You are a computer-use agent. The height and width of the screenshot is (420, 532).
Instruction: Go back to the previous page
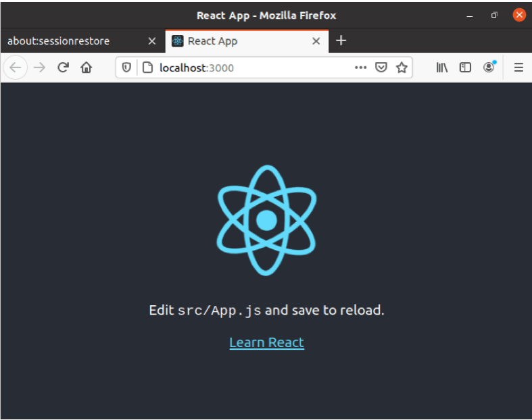pos(16,68)
